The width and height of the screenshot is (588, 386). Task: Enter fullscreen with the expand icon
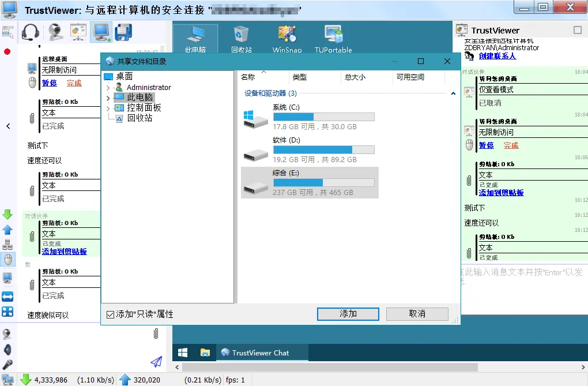[x=7, y=312]
